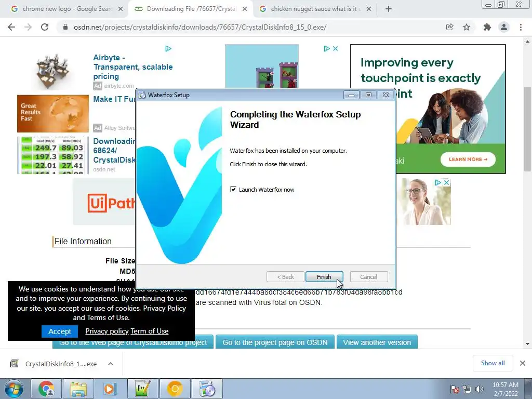Screen dimensions: 532x399
Task: Open Chrome extensions puzzle icon
Action: [487, 27]
